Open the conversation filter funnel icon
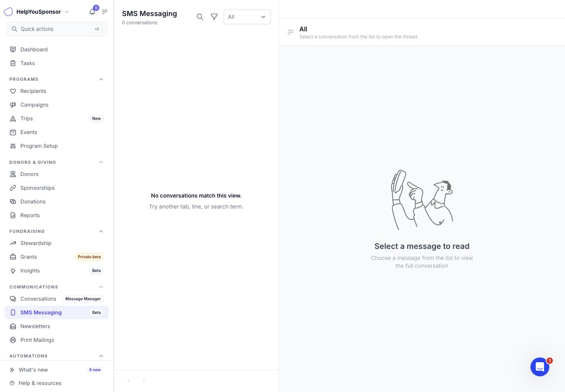565x392 pixels. click(214, 17)
